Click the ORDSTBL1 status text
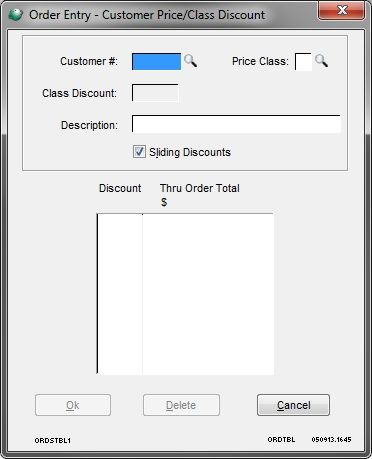Viewport: 372px width, 459px height. point(53,441)
